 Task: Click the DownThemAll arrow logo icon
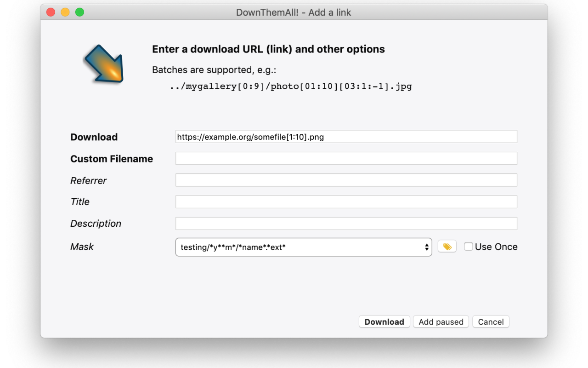[x=103, y=64]
